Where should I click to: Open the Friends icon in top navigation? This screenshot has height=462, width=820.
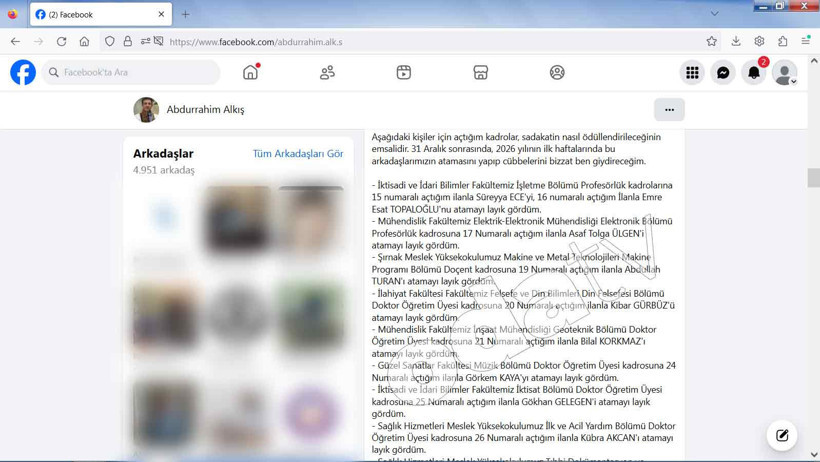pos(327,72)
